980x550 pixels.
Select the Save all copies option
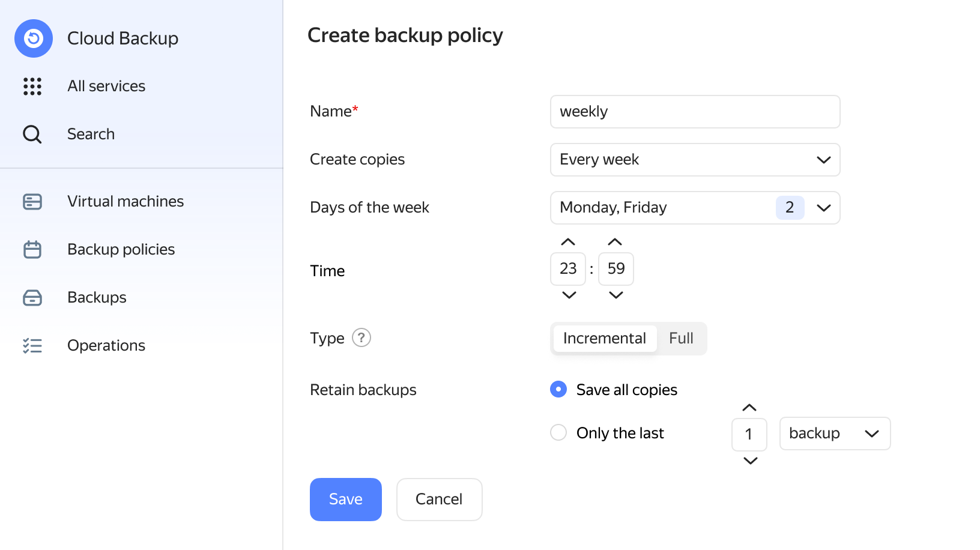[558, 390]
